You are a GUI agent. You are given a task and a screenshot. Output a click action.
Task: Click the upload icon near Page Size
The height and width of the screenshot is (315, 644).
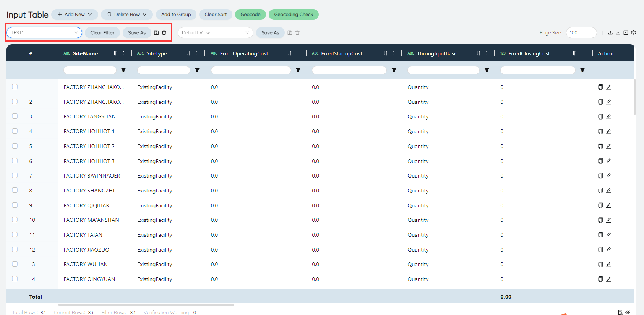(610, 32)
